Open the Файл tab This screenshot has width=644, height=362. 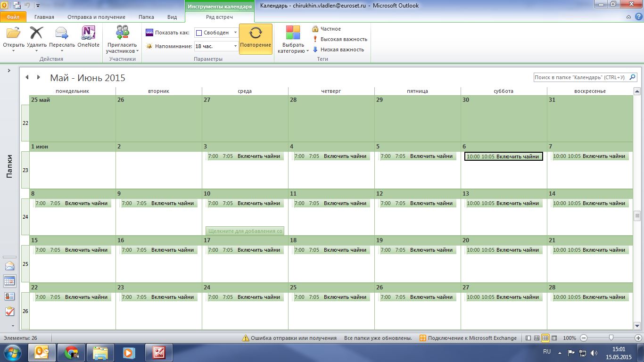[x=13, y=17]
